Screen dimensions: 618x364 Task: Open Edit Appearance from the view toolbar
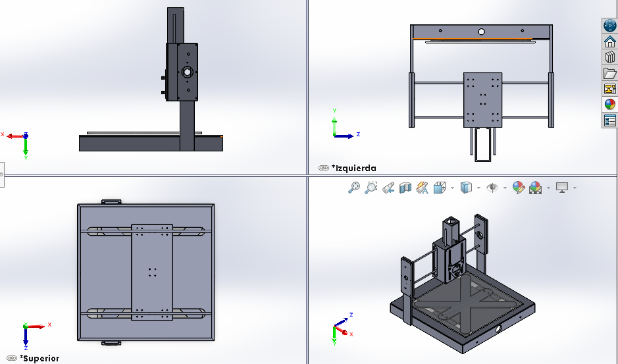(x=519, y=188)
